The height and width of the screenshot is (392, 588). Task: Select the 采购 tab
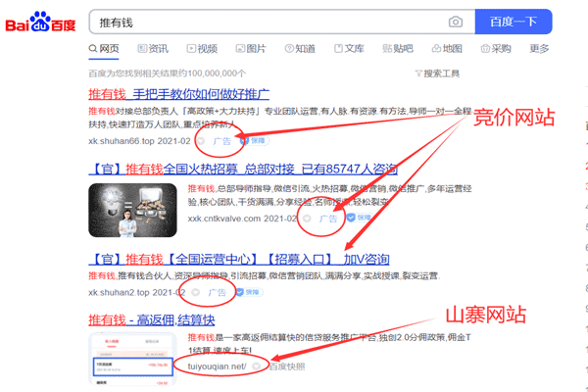(x=496, y=49)
